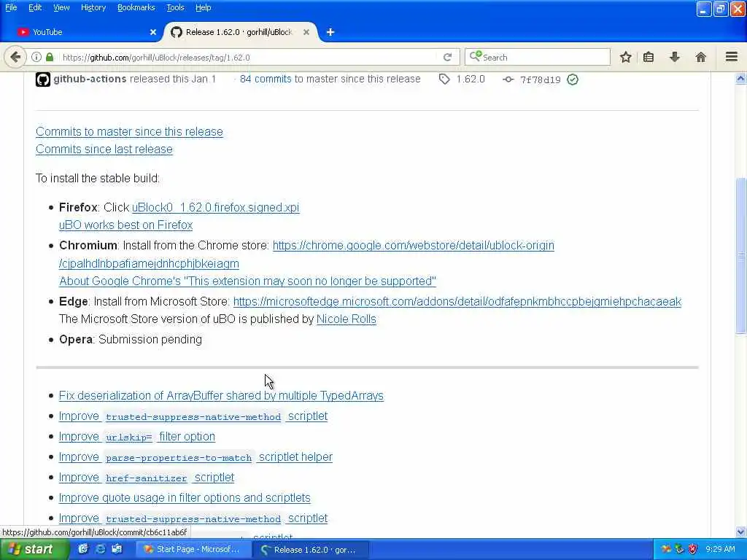
Task: Open the Chrome webstore ublock-origin link
Action: tap(413, 245)
